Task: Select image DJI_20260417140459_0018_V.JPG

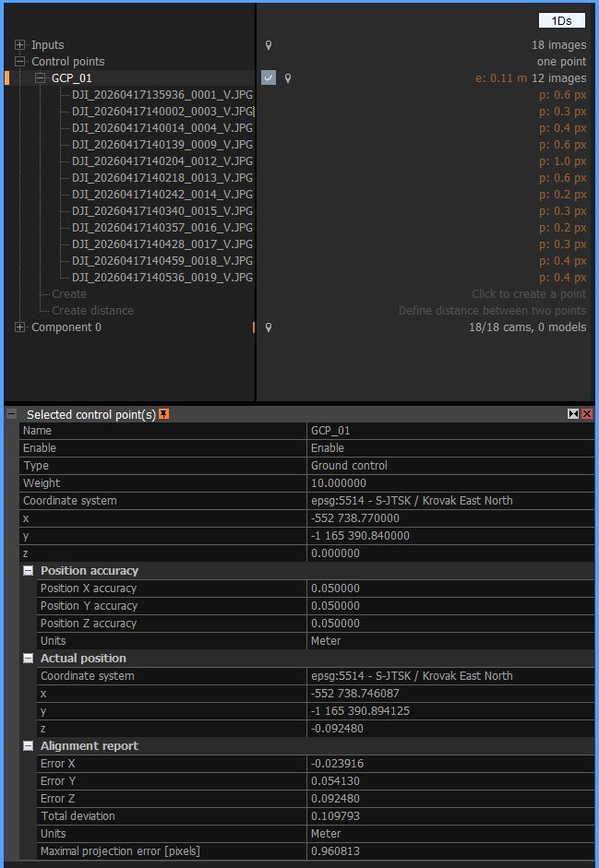Action: point(162,261)
